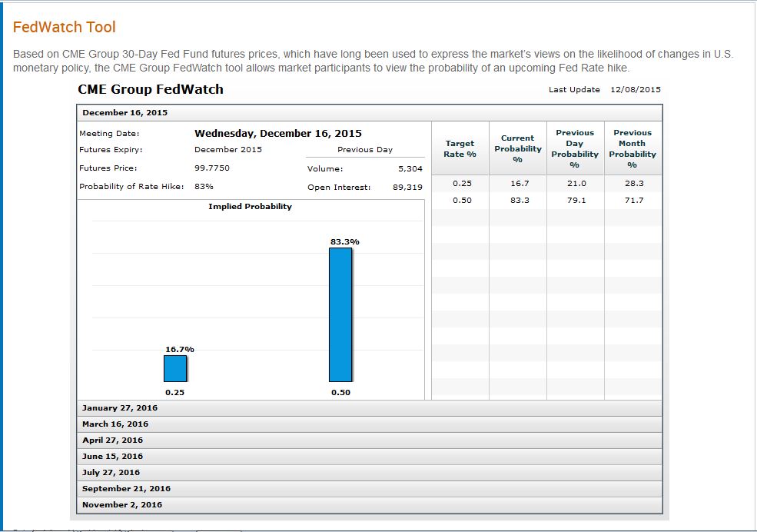This screenshot has height=532, width=757.
Task: Click the 71.7 previous month probability cell
Action: point(634,201)
